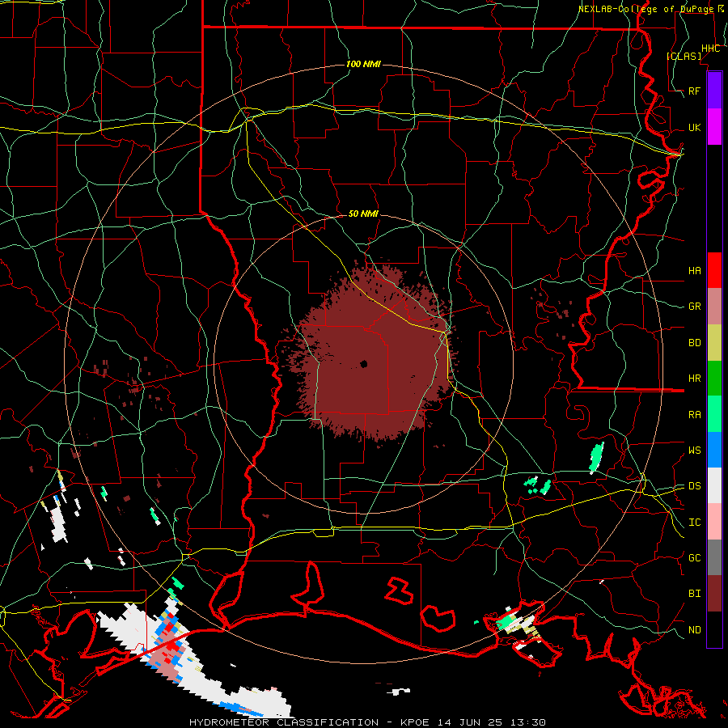Click the [CLAS] legend header

click(684, 56)
